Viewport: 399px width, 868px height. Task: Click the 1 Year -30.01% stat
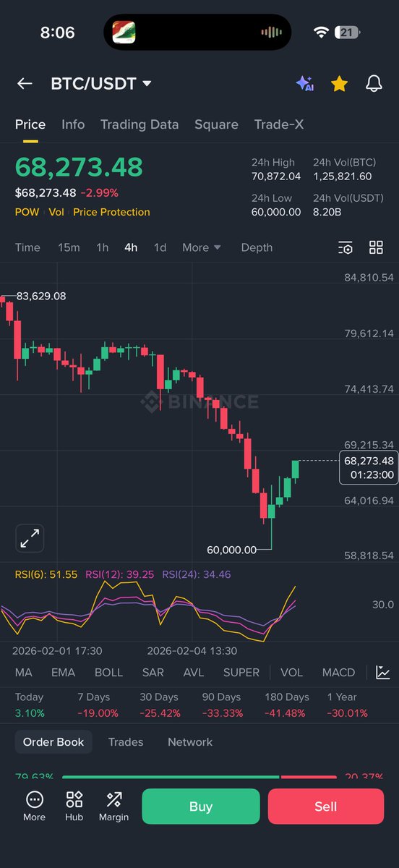click(346, 705)
